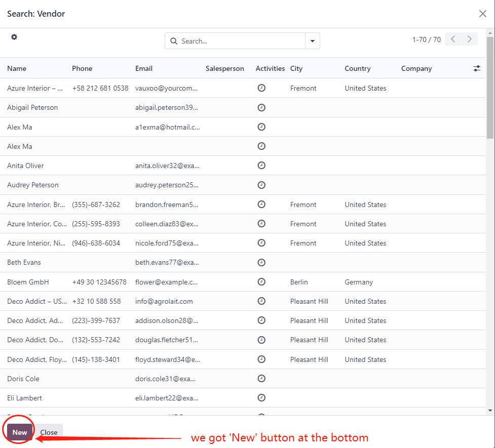Close the Search: Vendor dialog with X
495x448 pixels.
[x=482, y=14]
